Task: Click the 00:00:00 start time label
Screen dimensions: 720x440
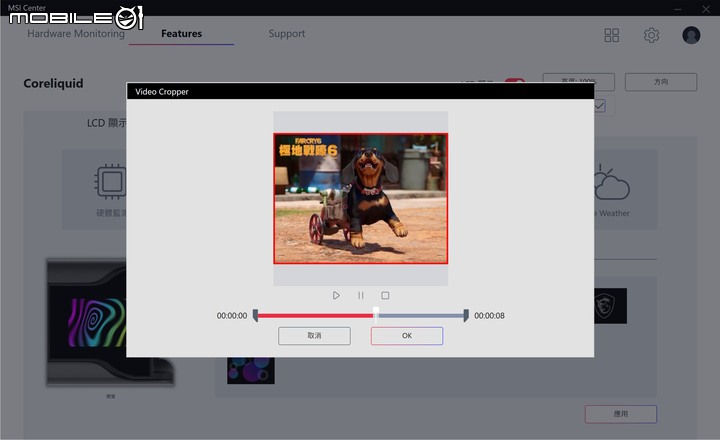Action: click(x=232, y=316)
